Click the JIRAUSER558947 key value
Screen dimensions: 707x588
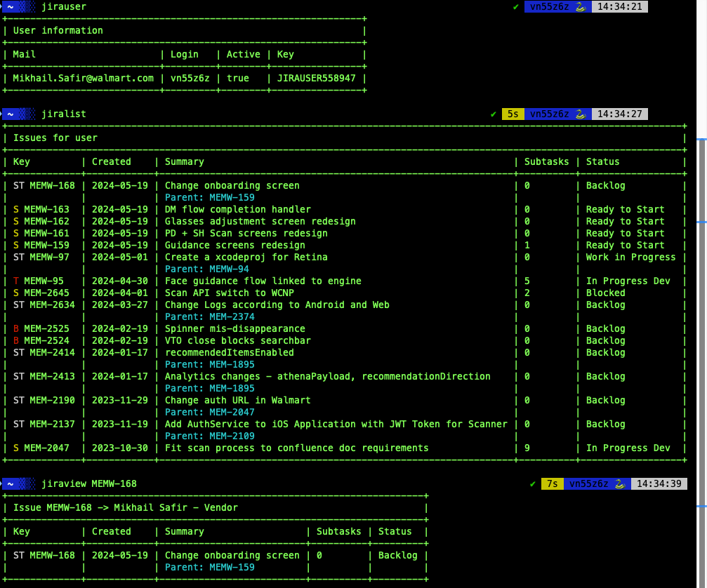point(316,78)
